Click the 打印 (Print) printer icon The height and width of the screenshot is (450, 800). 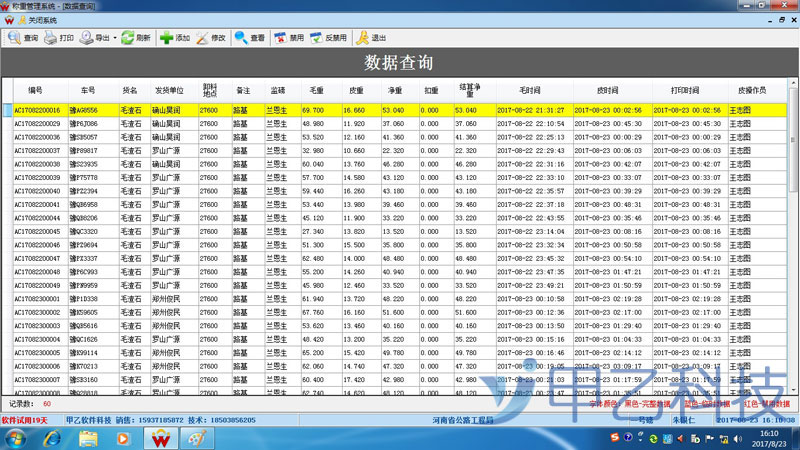[x=51, y=38]
